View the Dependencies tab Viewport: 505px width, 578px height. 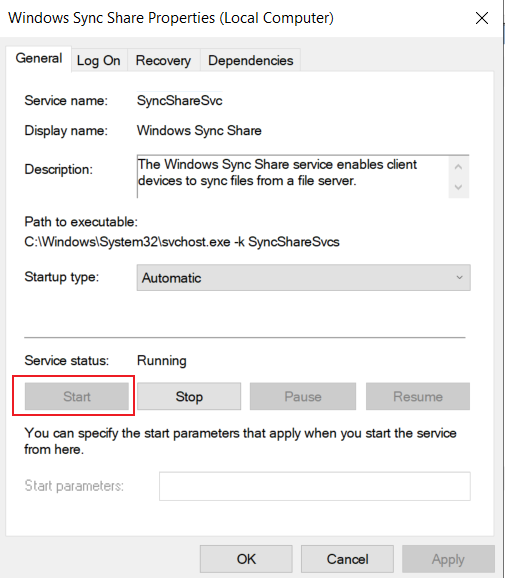(x=251, y=60)
